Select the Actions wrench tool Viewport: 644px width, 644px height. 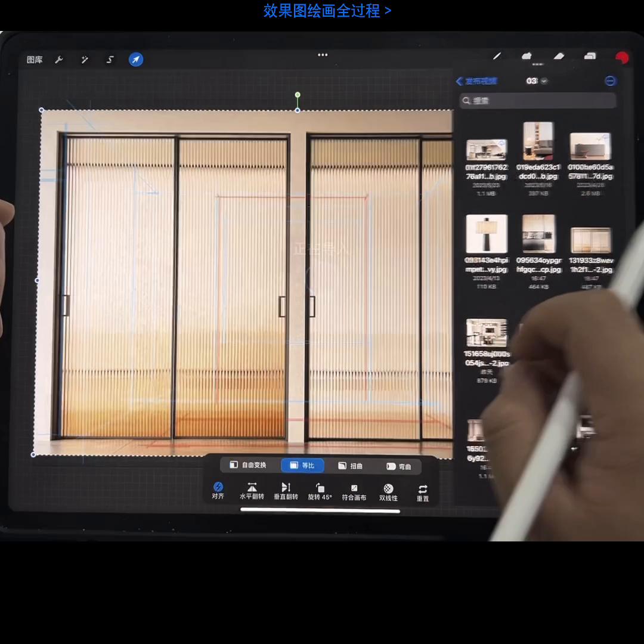[x=59, y=59]
